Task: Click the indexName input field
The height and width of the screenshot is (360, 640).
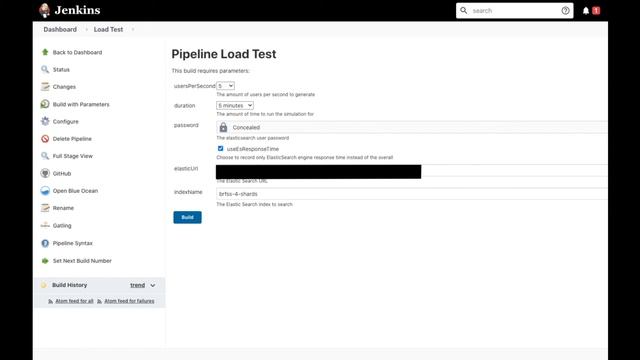Action: pos(411,194)
